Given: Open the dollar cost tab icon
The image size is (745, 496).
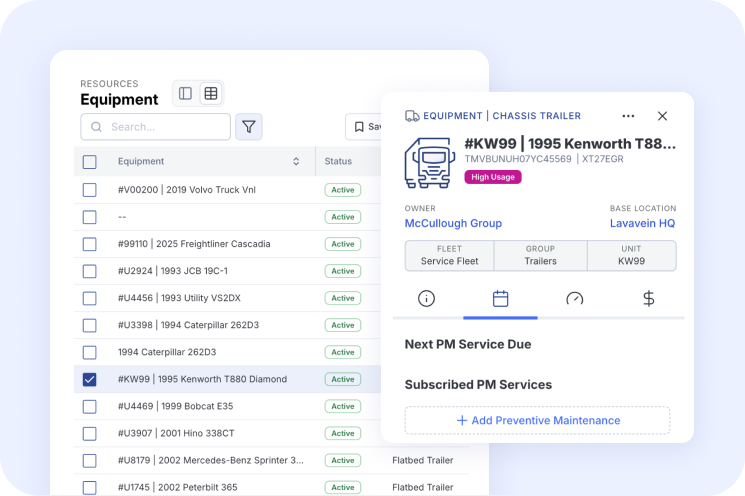Looking at the screenshot, I should pos(648,299).
